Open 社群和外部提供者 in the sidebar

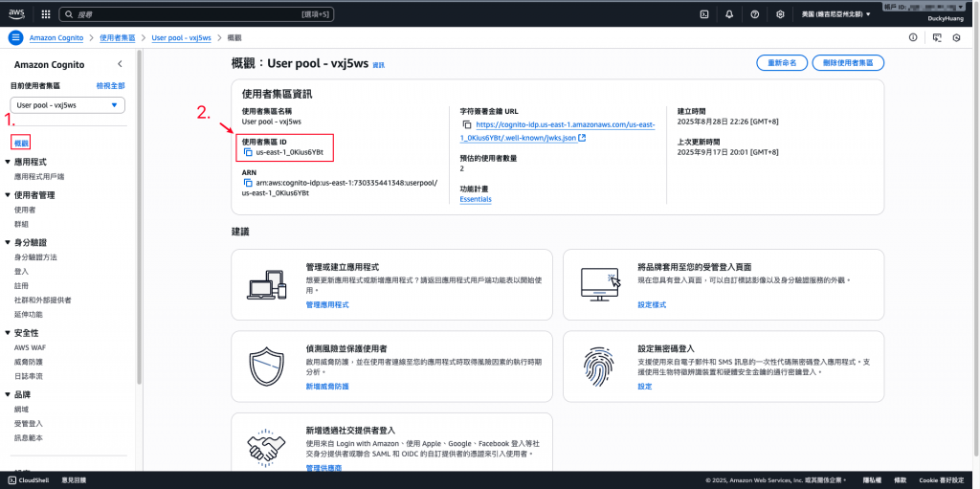click(x=42, y=300)
